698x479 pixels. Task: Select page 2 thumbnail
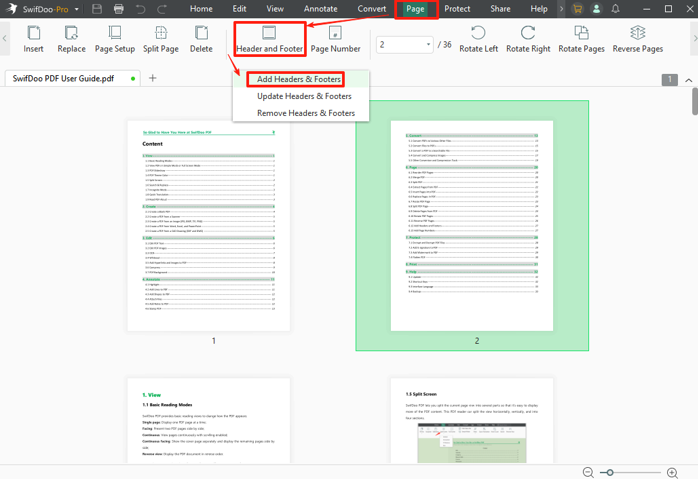click(x=472, y=225)
